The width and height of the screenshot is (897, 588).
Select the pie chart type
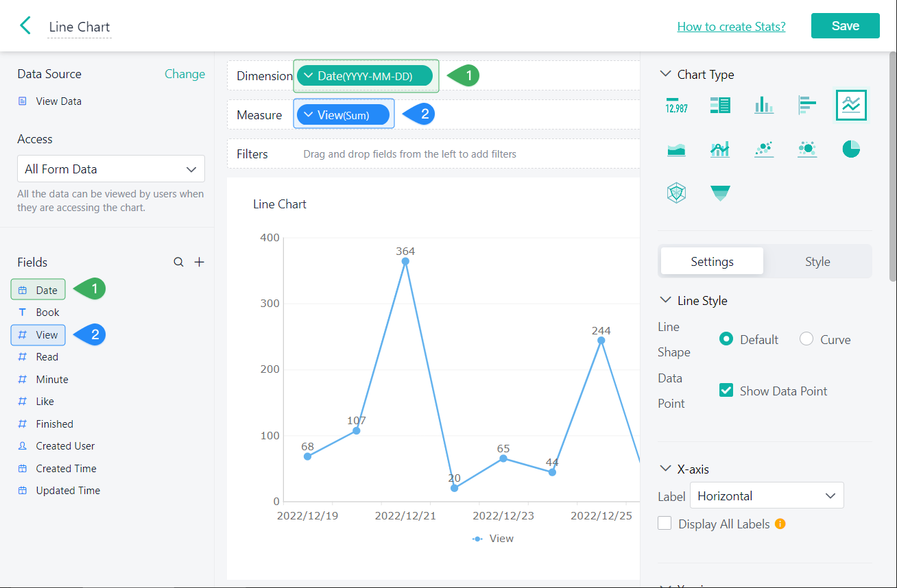tap(851, 149)
